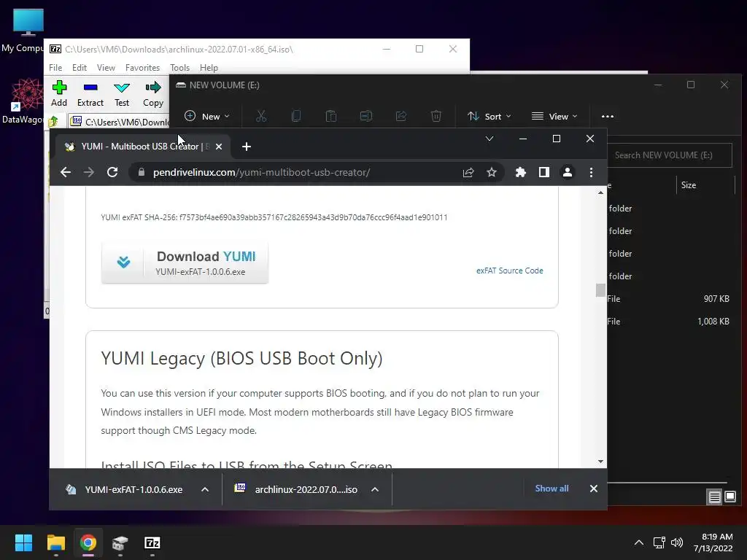This screenshot has height=560, width=747.
Task: Click the page scrollbar up arrow
Action: pyautogui.click(x=600, y=192)
